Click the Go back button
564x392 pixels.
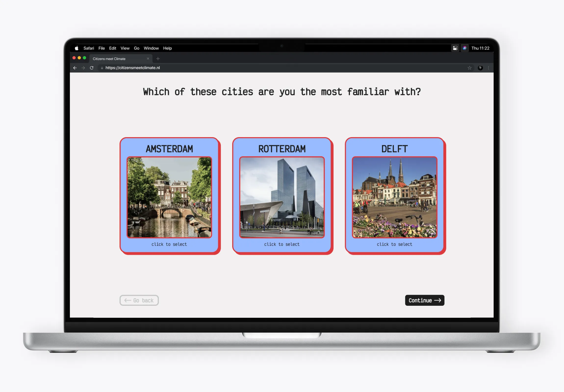pyautogui.click(x=139, y=300)
